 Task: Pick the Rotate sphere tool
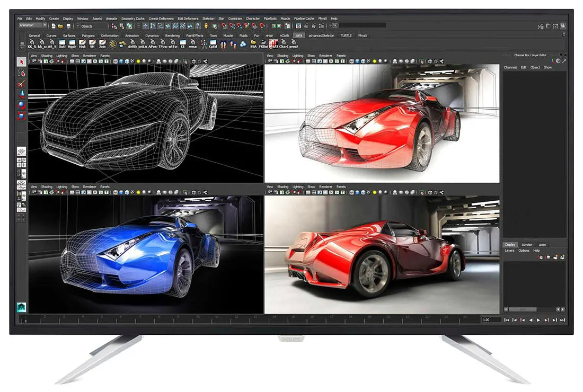pyautogui.click(x=22, y=105)
